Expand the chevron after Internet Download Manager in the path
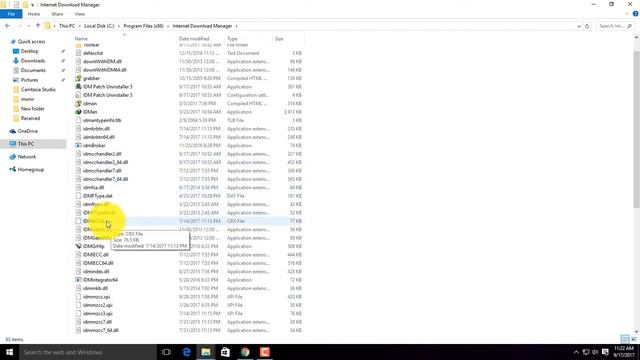Viewport: 640px width, 360px height. coord(236,26)
